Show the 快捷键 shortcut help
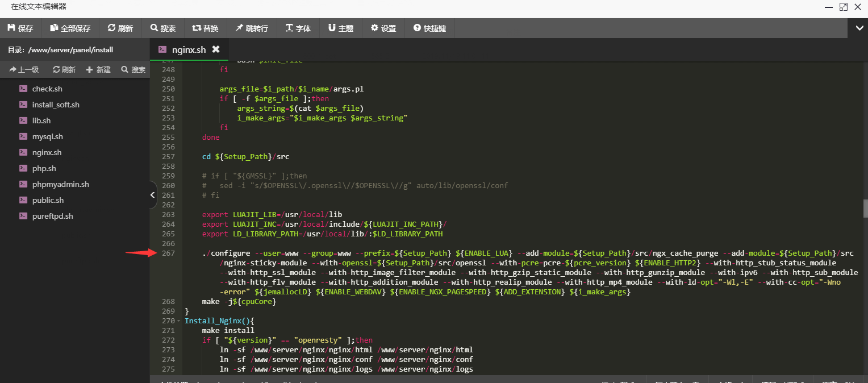The image size is (868, 383). point(430,28)
